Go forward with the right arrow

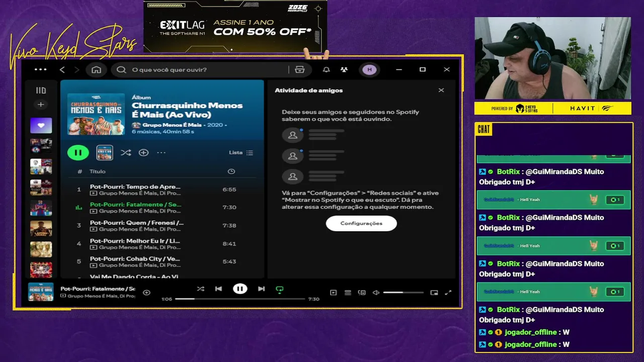[76, 69]
